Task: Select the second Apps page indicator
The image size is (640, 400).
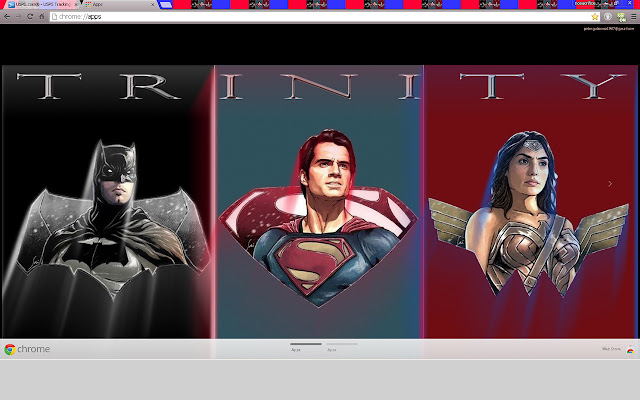Action: click(342, 347)
